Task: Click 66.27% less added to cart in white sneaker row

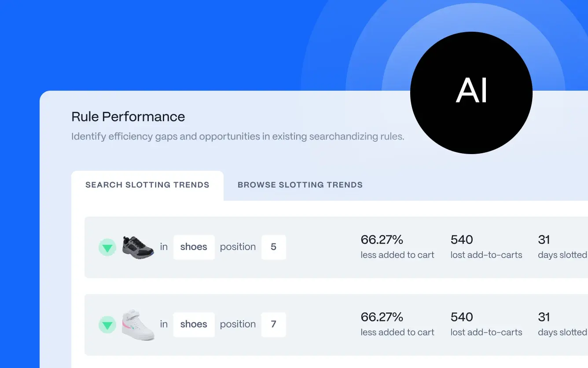Action: coord(397,324)
